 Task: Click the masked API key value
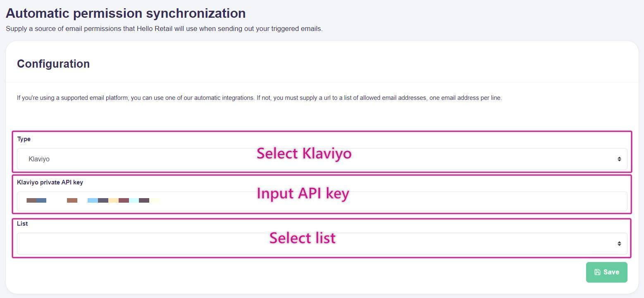click(93, 201)
